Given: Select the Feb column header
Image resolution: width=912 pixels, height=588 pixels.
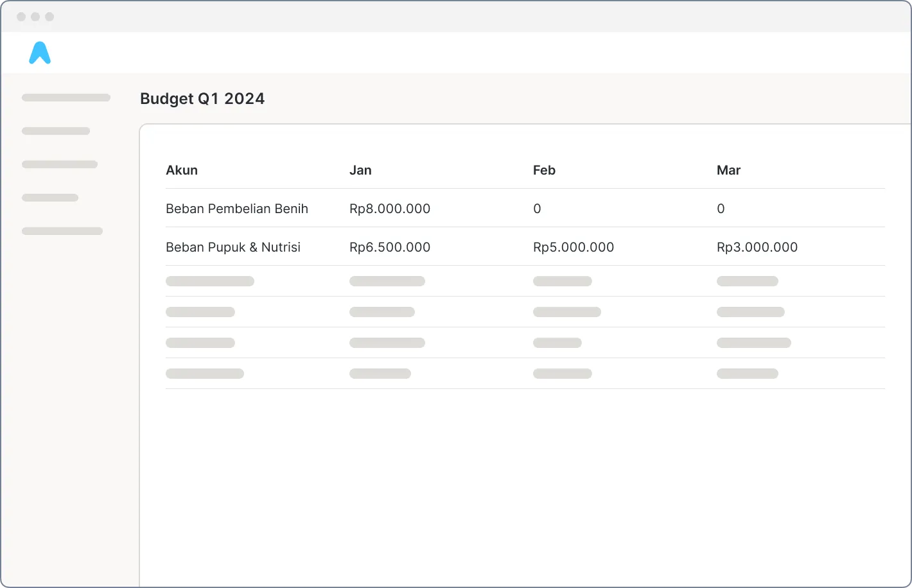Looking at the screenshot, I should [544, 170].
